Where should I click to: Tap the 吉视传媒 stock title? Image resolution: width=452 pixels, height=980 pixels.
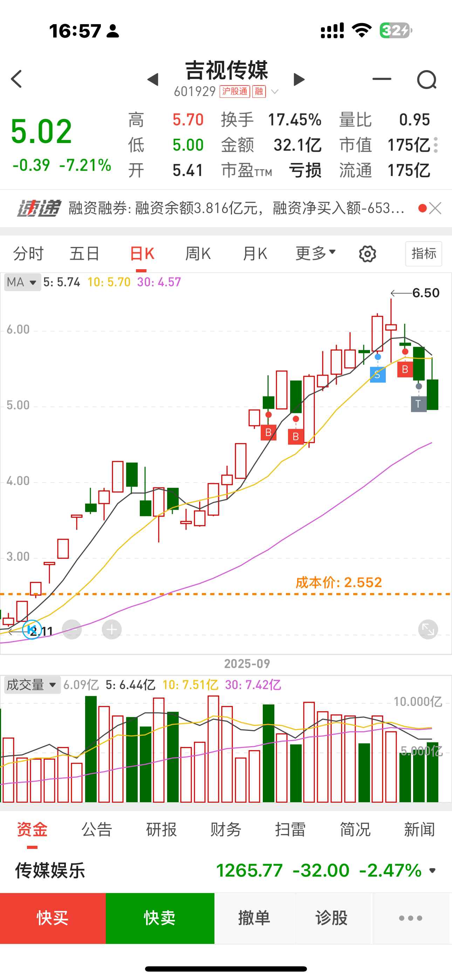click(x=226, y=70)
